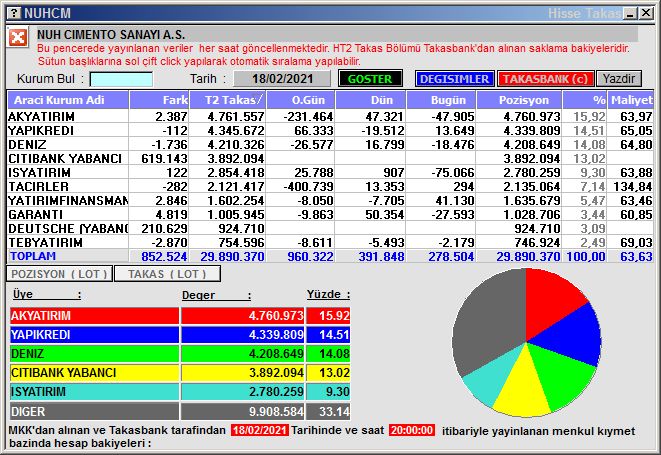Sort by the T2 Takas column header

click(231, 100)
